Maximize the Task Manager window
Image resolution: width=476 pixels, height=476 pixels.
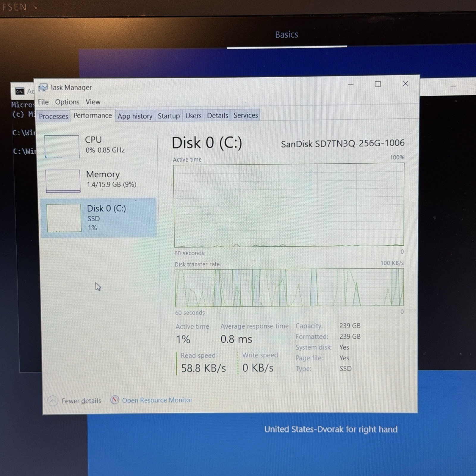pos(378,84)
